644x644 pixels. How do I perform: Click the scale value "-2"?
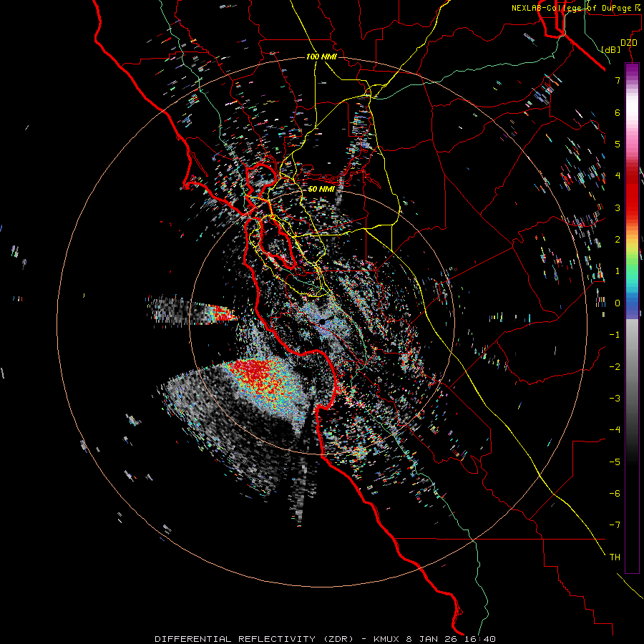click(615, 366)
